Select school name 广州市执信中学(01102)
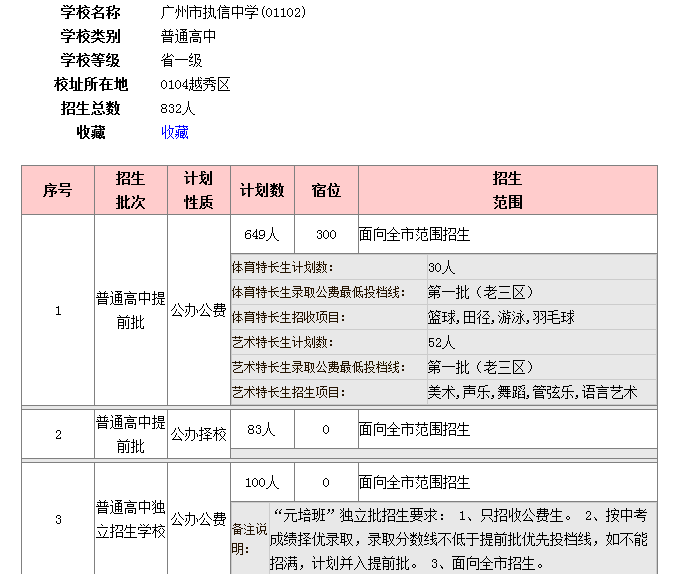The height and width of the screenshot is (574, 674). (233, 12)
